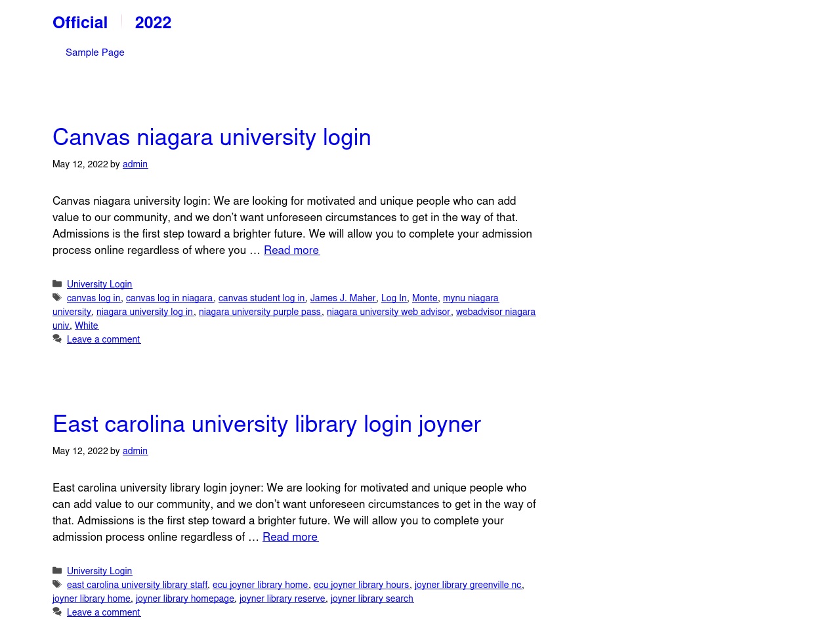Open the Official site title link
Screen dimensions: 840x630
point(80,22)
